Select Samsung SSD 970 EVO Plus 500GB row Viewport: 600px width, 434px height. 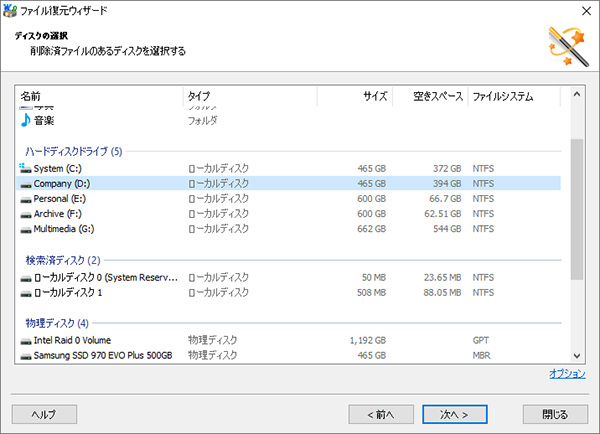[x=289, y=356]
